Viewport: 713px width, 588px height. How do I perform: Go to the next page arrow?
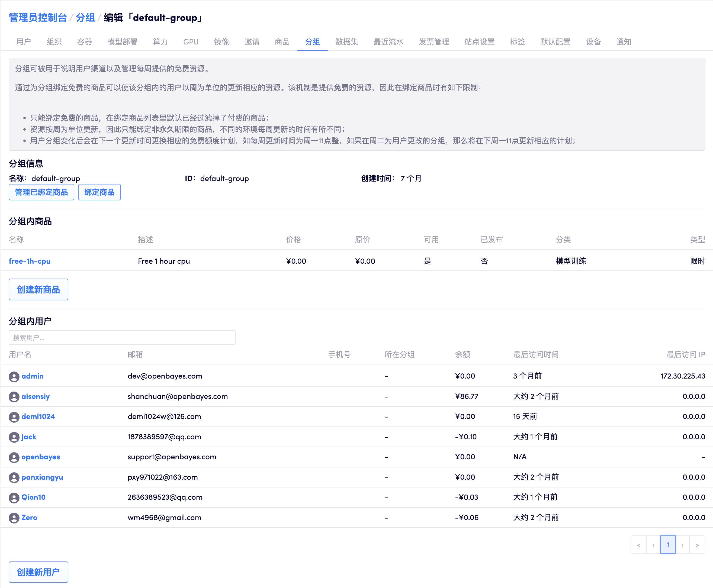tap(682, 545)
